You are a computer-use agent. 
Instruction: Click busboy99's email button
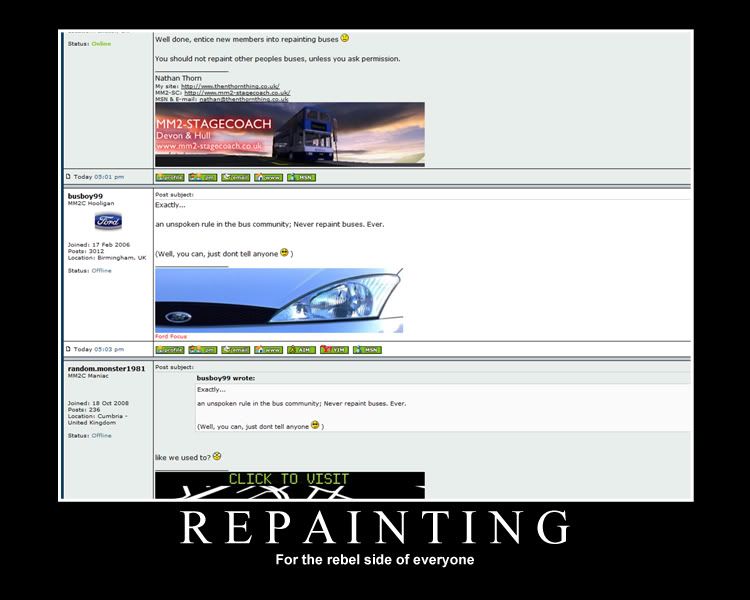(236, 349)
